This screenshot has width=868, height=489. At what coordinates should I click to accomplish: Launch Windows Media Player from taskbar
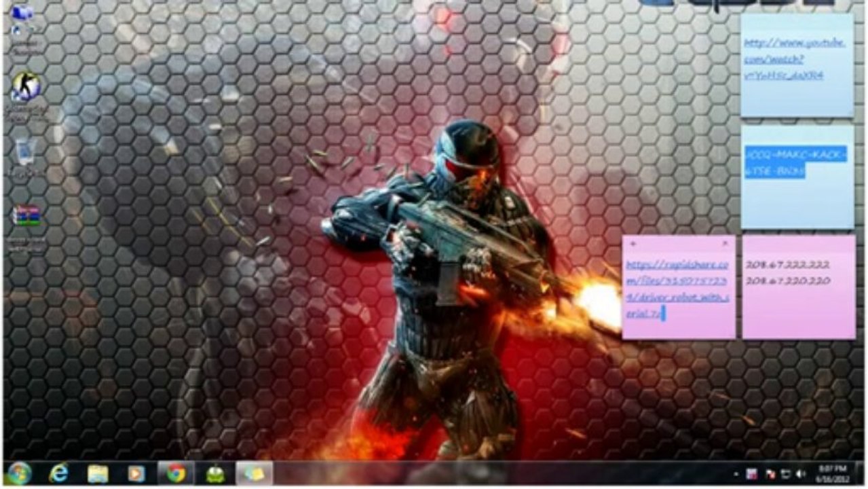136,473
